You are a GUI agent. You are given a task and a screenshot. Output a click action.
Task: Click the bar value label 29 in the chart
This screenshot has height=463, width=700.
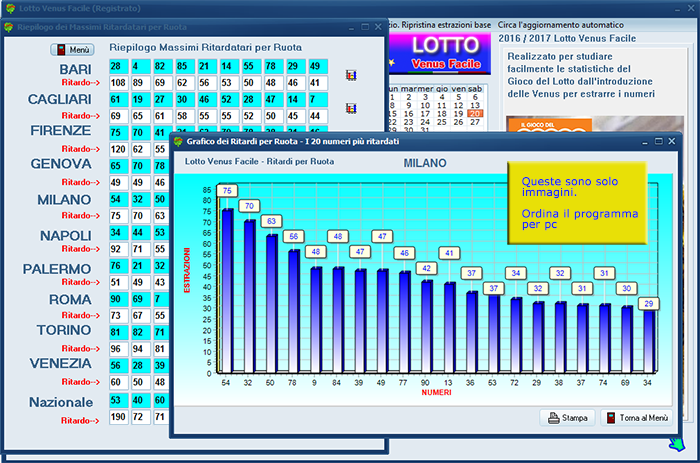pyautogui.click(x=649, y=304)
